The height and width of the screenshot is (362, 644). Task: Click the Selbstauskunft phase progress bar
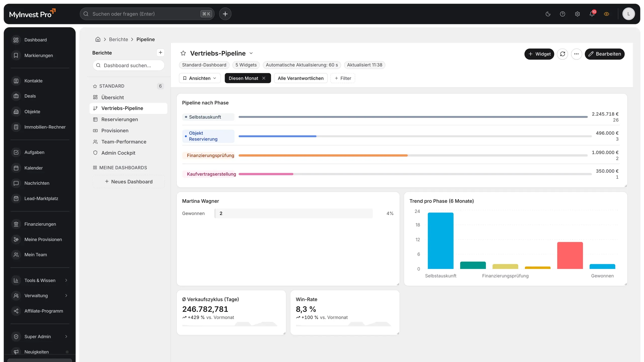click(x=413, y=117)
